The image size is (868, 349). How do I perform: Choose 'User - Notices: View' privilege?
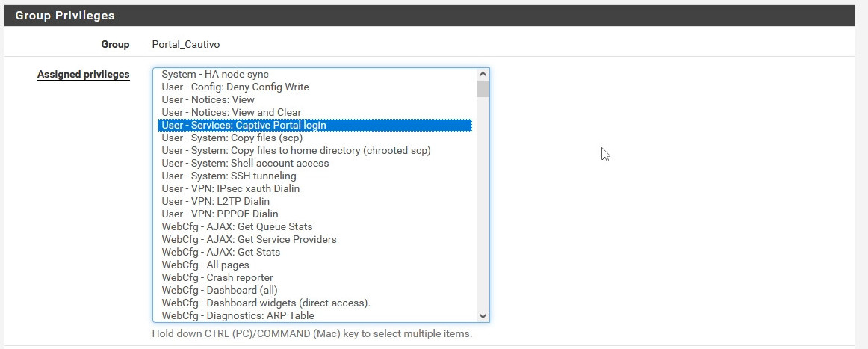tap(208, 99)
